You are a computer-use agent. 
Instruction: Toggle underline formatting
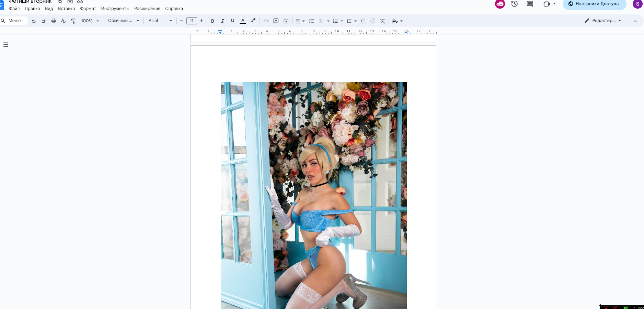(x=232, y=21)
